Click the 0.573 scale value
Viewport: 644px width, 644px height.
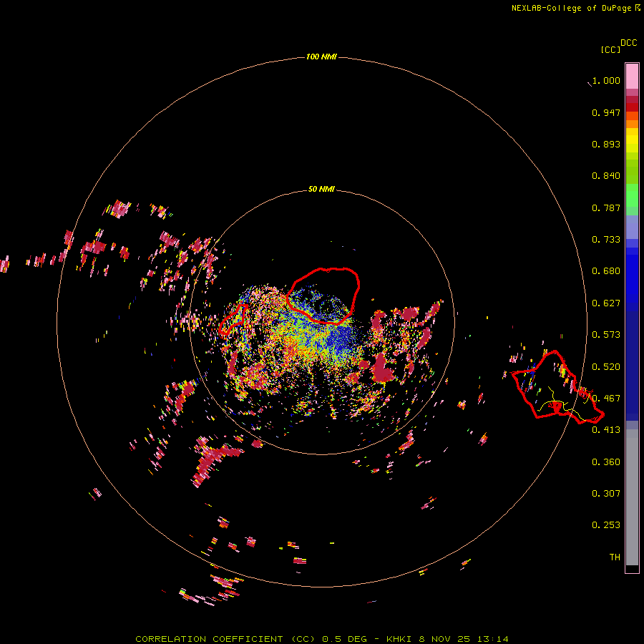(606, 335)
